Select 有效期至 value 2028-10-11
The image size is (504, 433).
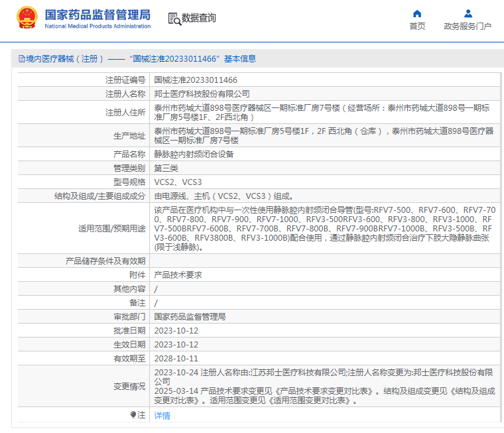coord(176,359)
